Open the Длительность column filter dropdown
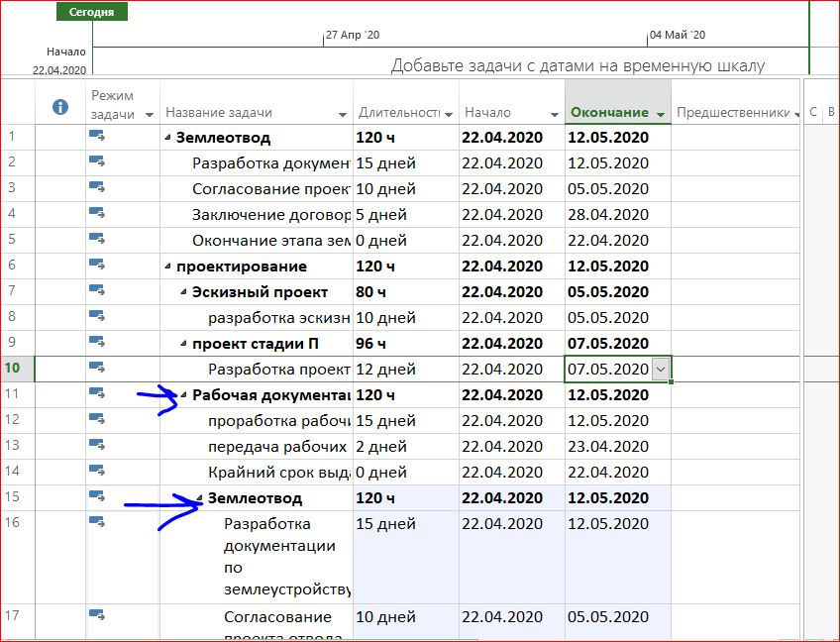The width and height of the screenshot is (840, 642). coord(449,114)
